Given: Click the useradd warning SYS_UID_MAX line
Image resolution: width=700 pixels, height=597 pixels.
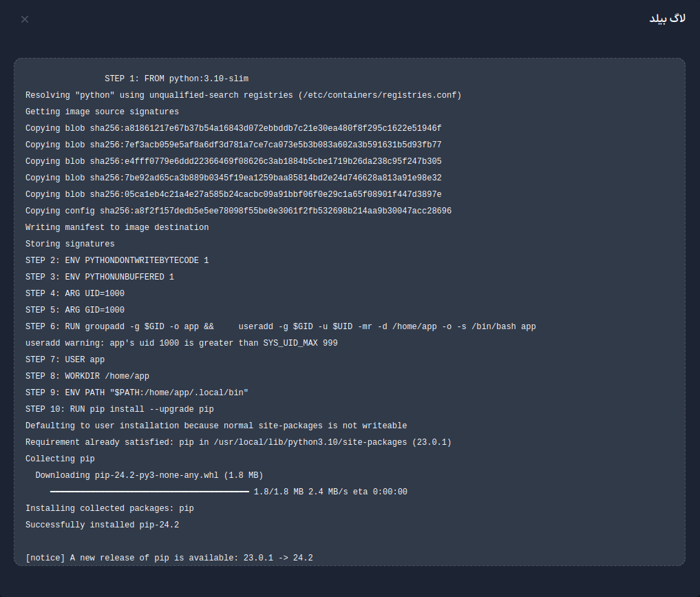Looking at the screenshot, I should pyautogui.click(x=181, y=343).
